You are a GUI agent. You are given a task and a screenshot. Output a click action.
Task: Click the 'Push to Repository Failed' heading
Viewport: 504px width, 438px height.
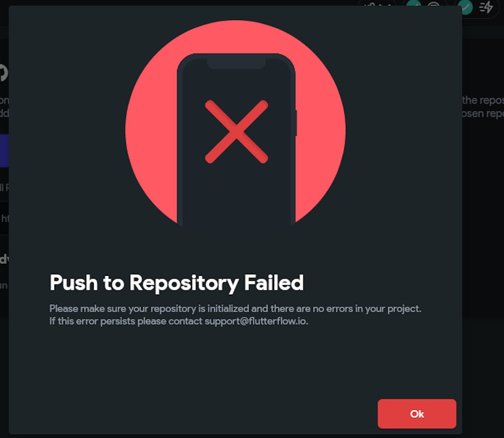176,283
